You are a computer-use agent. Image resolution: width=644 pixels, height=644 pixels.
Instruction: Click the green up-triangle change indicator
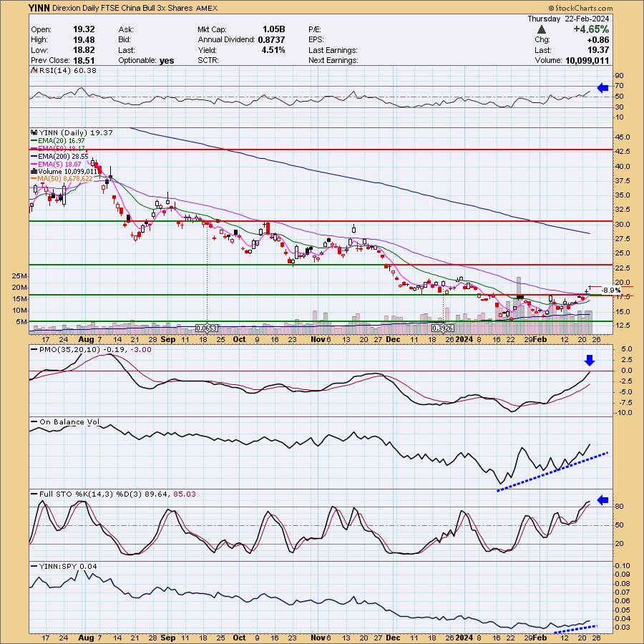(x=542, y=29)
